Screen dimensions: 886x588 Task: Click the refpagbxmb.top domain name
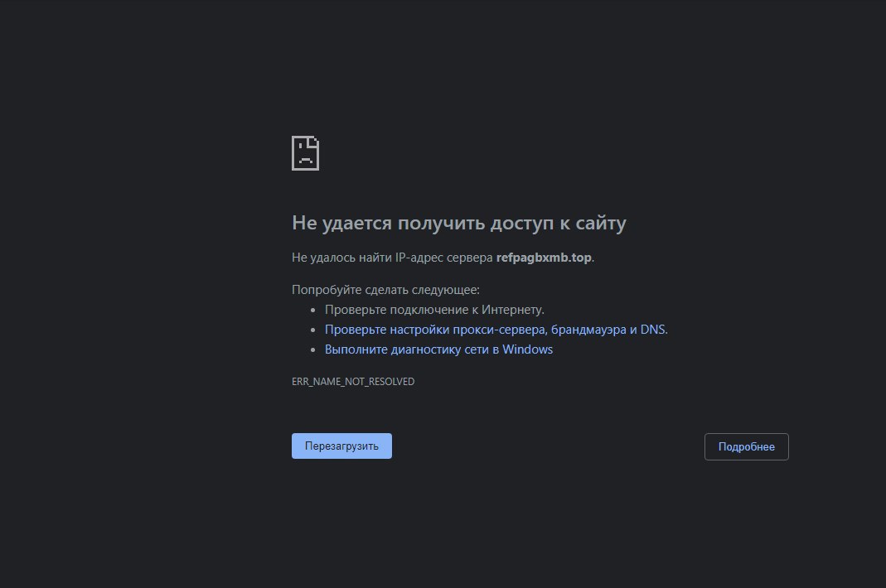[x=544, y=257]
